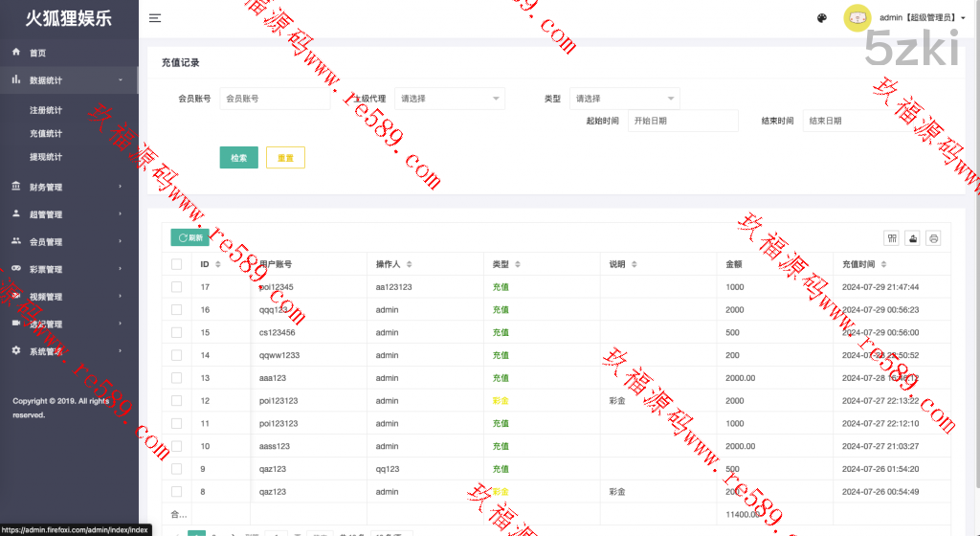Viewport: 980px width, 536px height.
Task: Open 注册统计 in the sidebar
Action: pyautogui.click(x=46, y=110)
